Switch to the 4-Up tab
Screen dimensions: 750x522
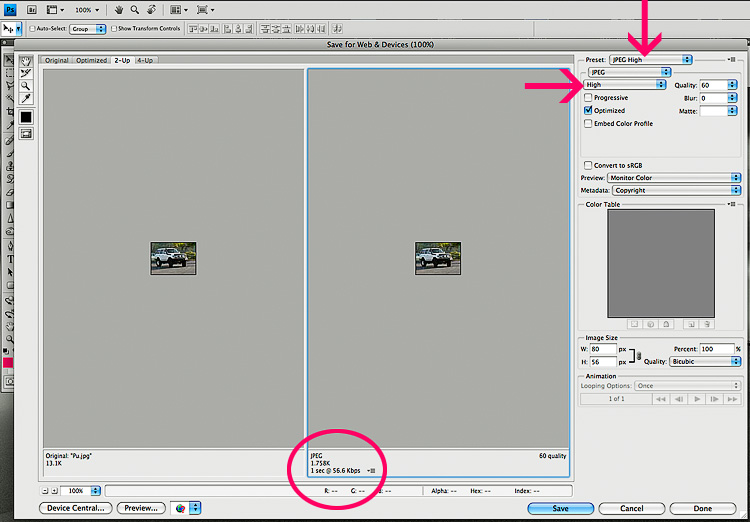point(145,60)
